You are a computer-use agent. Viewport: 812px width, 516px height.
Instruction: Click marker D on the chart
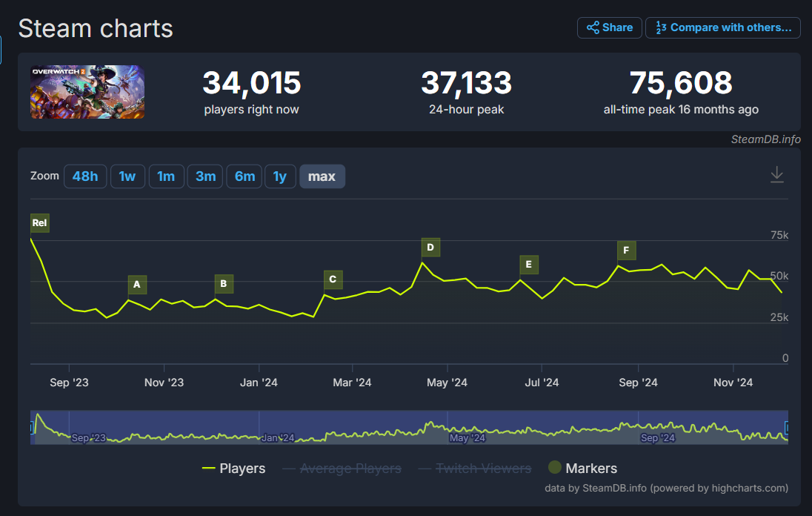pyautogui.click(x=431, y=248)
